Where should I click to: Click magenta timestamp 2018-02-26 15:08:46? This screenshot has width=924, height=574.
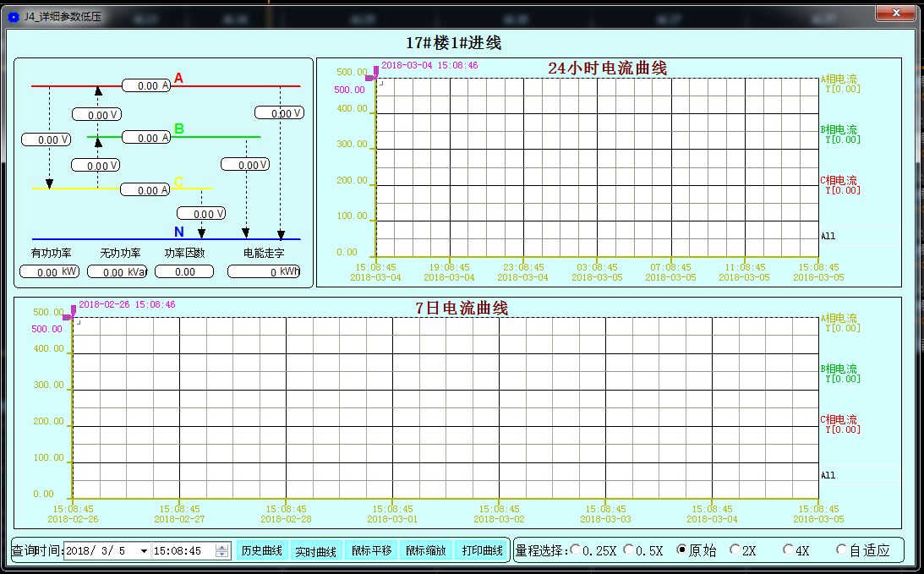pyautogui.click(x=127, y=304)
